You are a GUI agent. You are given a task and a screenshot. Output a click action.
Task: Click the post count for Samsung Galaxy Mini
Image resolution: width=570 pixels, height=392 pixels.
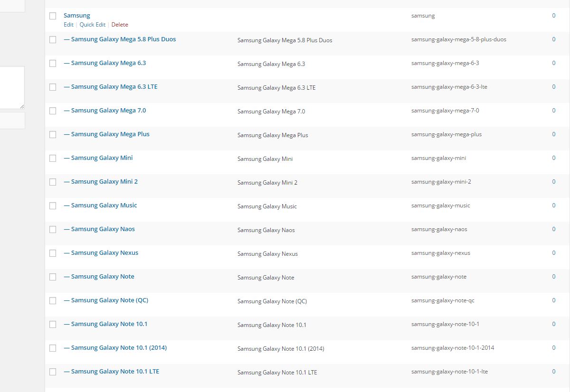pos(553,158)
